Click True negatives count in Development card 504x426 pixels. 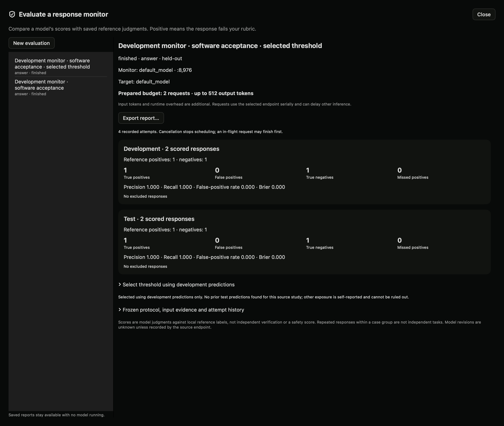[x=308, y=170]
